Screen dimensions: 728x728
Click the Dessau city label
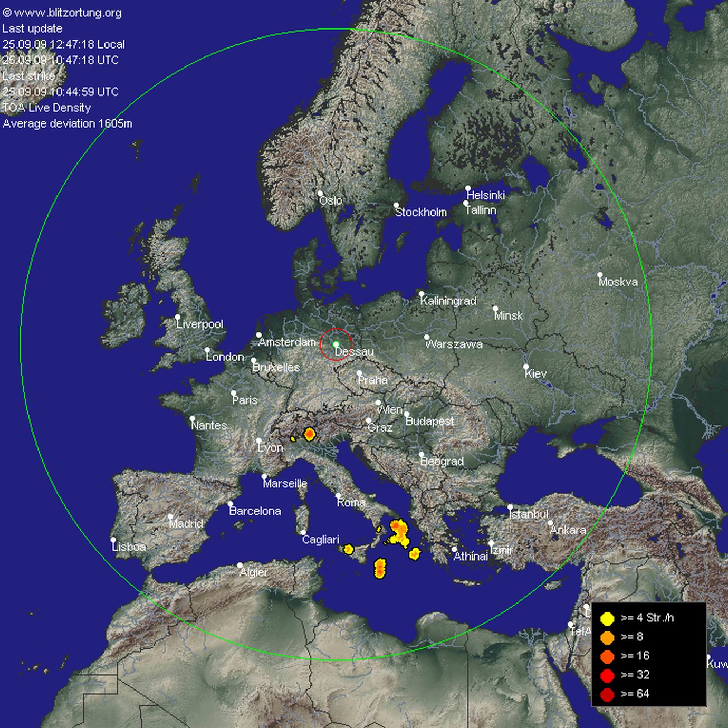[355, 351]
